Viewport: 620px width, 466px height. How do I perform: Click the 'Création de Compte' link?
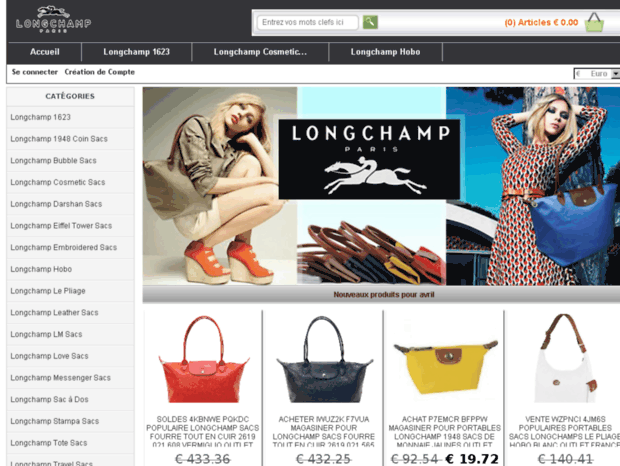click(100, 72)
